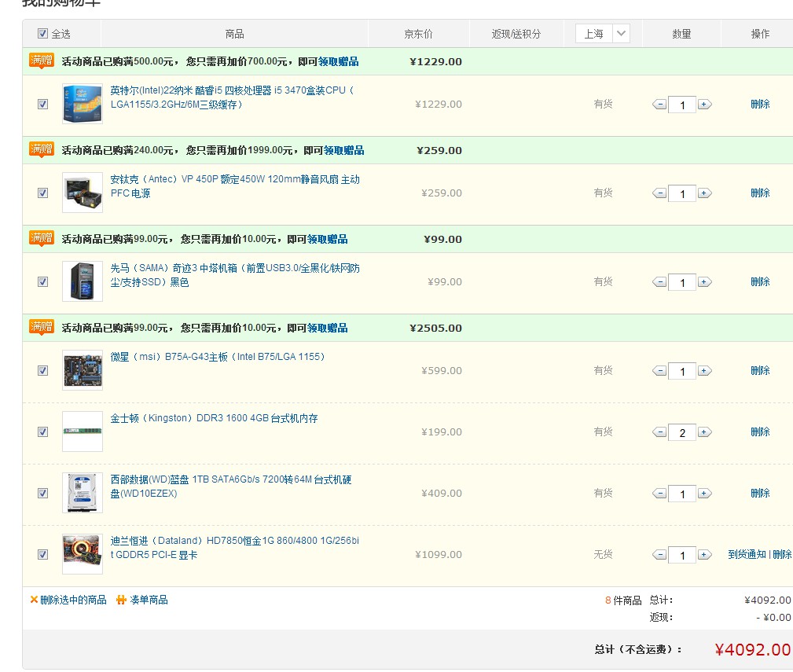Increase quantity of msi B75A-G43 motherboard

(x=704, y=371)
